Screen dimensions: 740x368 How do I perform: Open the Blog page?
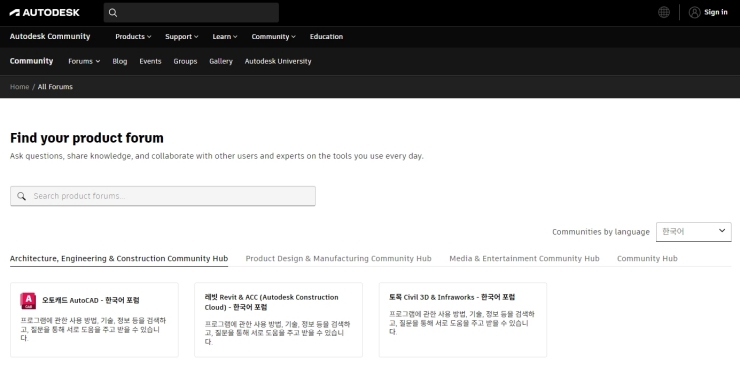(x=120, y=61)
